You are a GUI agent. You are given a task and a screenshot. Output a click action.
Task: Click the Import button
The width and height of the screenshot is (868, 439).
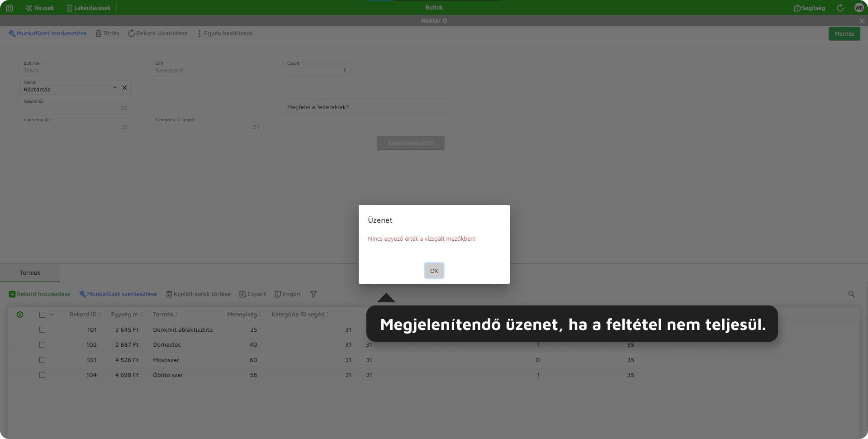288,294
